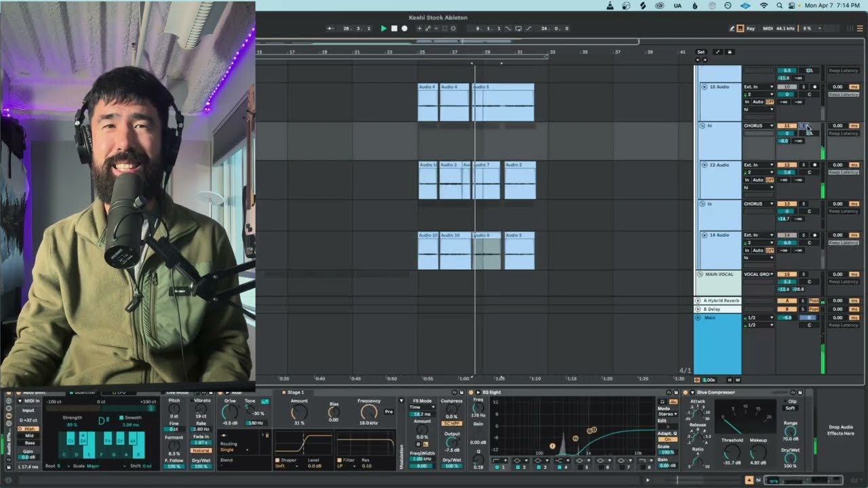Toggle Post on A Hybrid Reverb return
868x488 pixels.
814,300
